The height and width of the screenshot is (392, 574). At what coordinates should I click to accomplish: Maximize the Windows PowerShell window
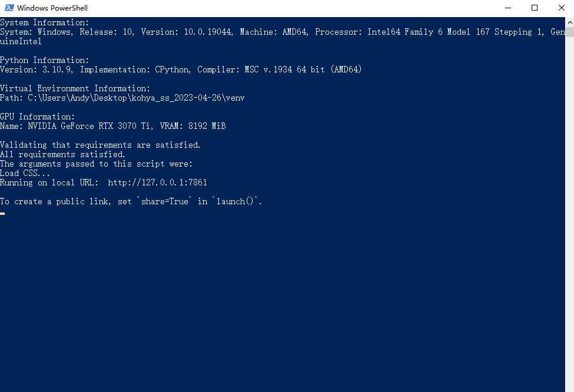pyautogui.click(x=535, y=8)
